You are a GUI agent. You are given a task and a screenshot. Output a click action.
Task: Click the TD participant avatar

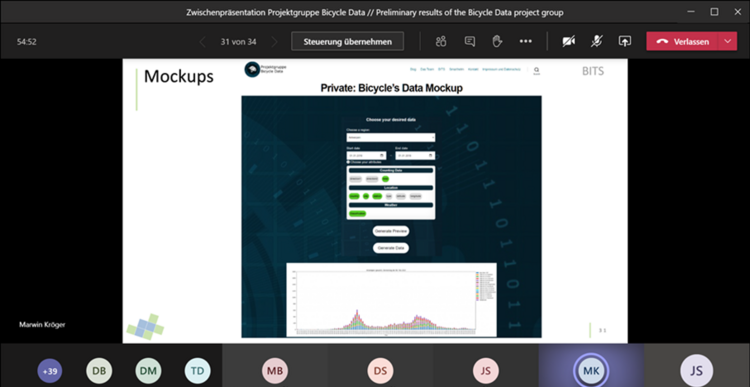point(198,371)
